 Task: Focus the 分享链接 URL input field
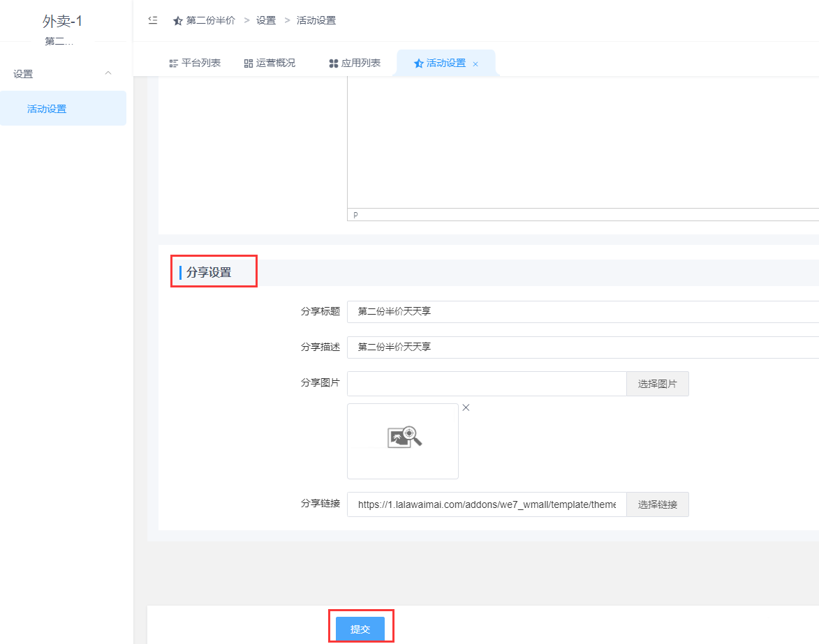487,504
